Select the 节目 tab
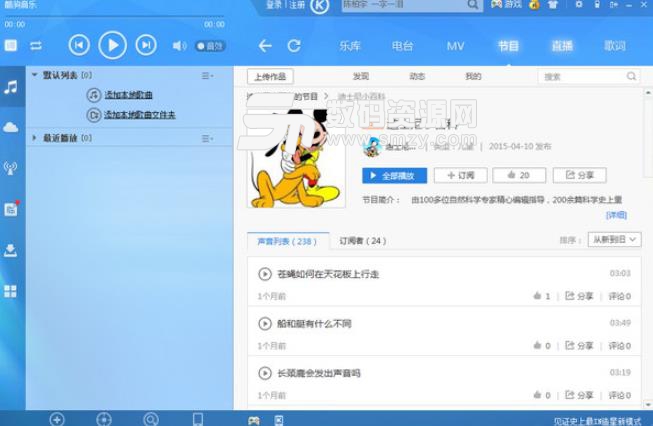 (508, 46)
